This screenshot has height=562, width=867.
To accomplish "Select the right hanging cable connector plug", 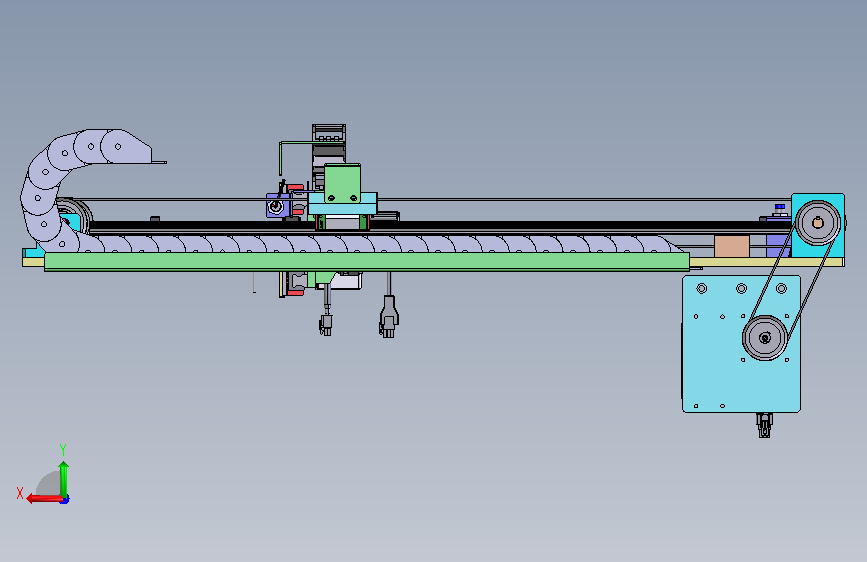I will coord(389,317).
